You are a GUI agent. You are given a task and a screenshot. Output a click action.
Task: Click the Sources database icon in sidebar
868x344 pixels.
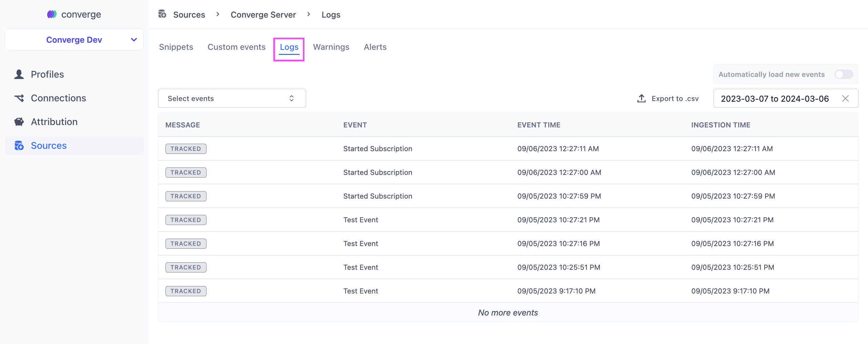(19, 145)
